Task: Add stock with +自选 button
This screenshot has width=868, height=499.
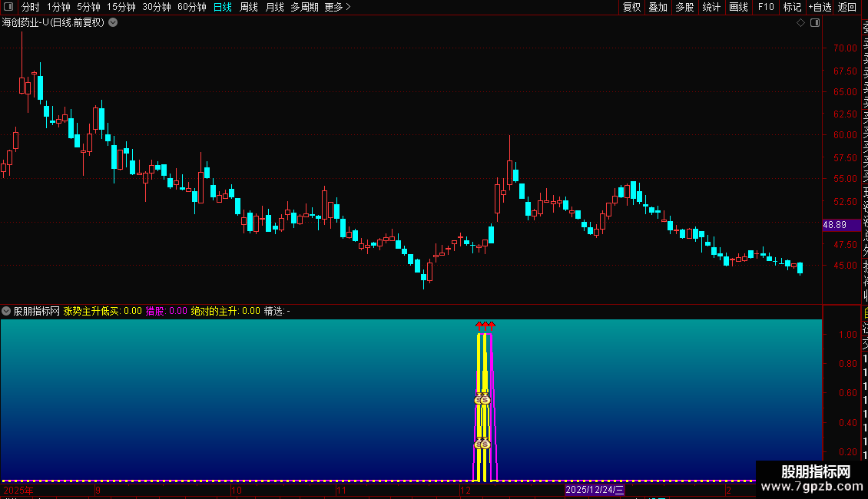Action: pyautogui.click(x=820, y=7)
